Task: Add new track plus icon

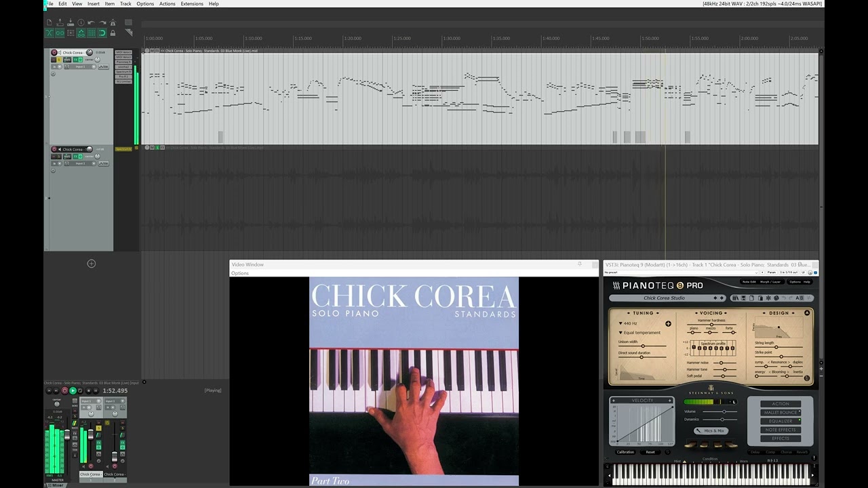Action: (92, 264)
